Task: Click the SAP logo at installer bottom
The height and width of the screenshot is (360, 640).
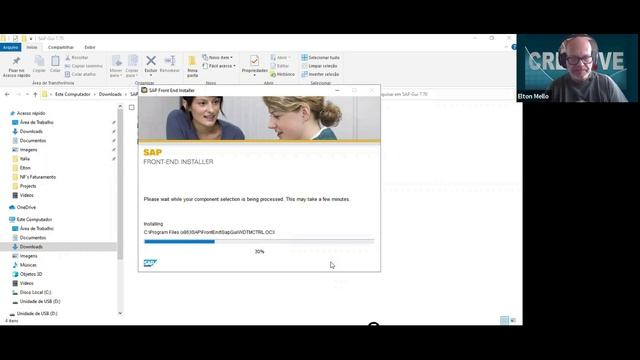Action: [x=150, y=263]
